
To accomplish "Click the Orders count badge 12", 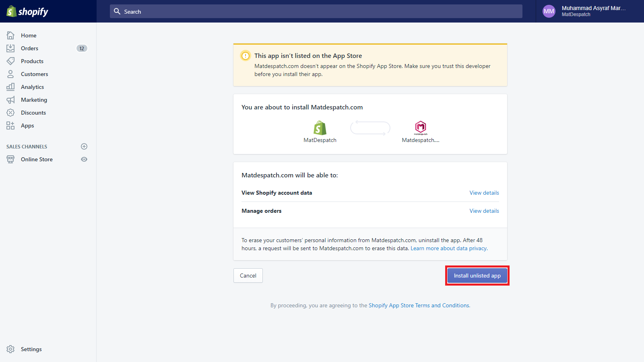I will pos(82,48).
